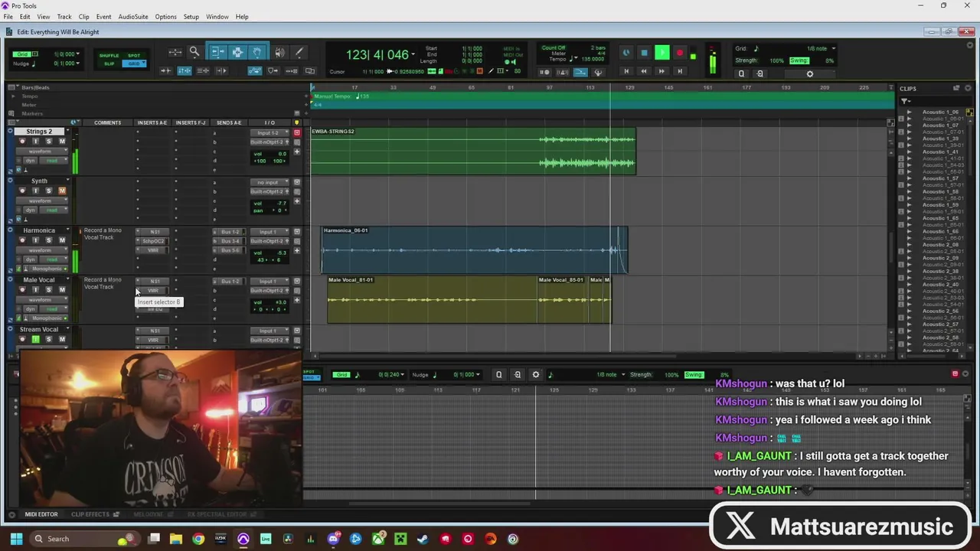Select the Scrubber speaker tool
The height and width of the screenshot is (551, 980).
pos(279,52)
